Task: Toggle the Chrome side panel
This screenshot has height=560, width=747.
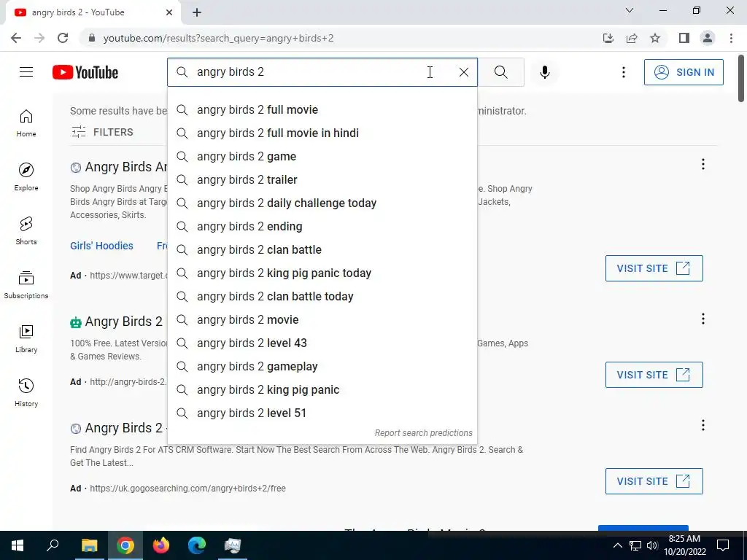Action: [x=684, y=38]
